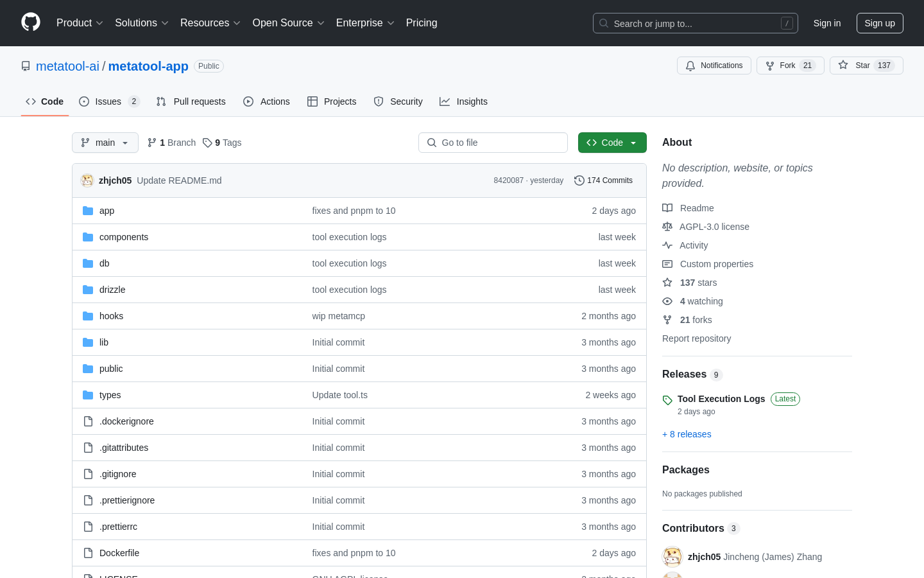This screenshot has width=924, height=578.
Task: View 174 Commits history
Action: [603, 180]
